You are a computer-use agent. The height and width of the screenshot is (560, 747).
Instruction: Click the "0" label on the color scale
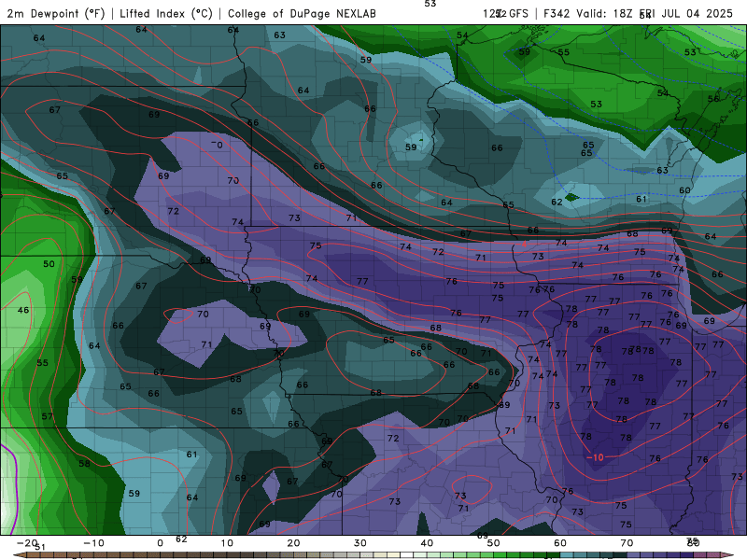pyautogui.click(x=160, y=543)
